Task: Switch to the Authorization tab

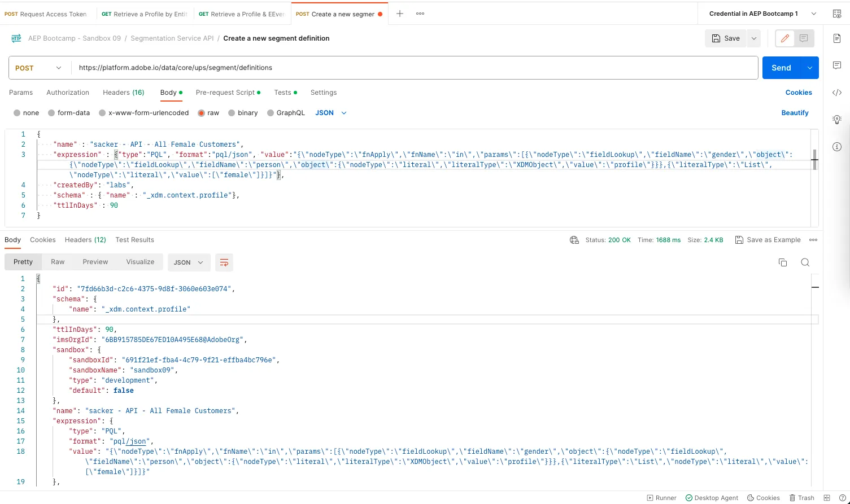Action: (x=68, y=93)
